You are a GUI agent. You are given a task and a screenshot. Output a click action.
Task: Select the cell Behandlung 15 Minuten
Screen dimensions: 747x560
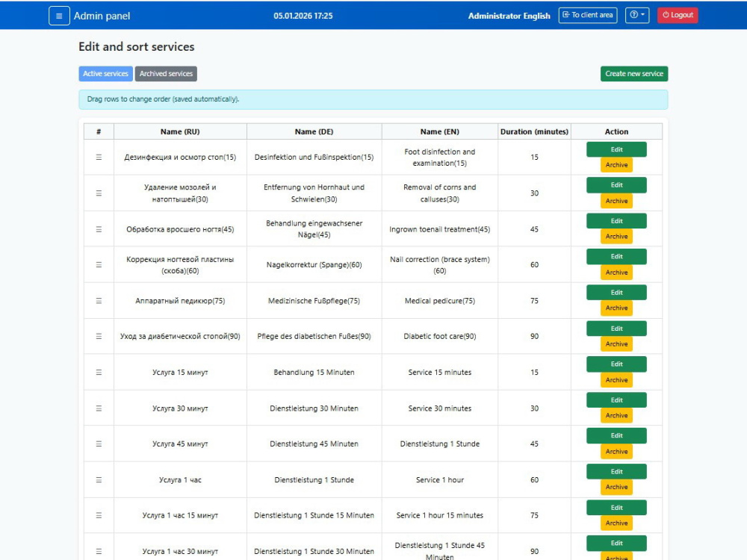point(314,373)
